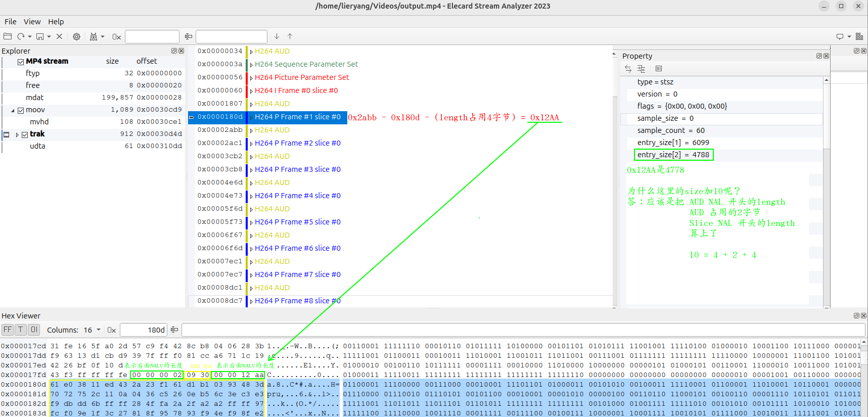Screen dimensions: 868x417
Task: Click the Property swap arrows icon
Action: pos(628,69)
